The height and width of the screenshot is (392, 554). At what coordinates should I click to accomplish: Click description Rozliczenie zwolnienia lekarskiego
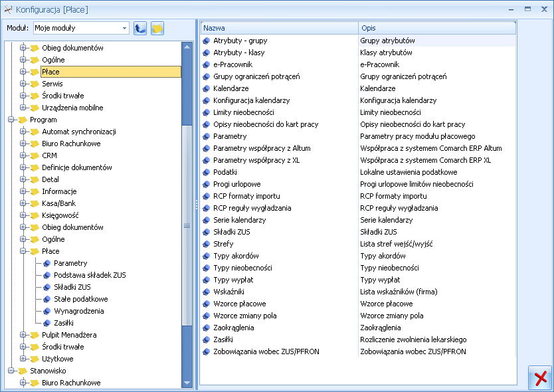coord(413,340)
